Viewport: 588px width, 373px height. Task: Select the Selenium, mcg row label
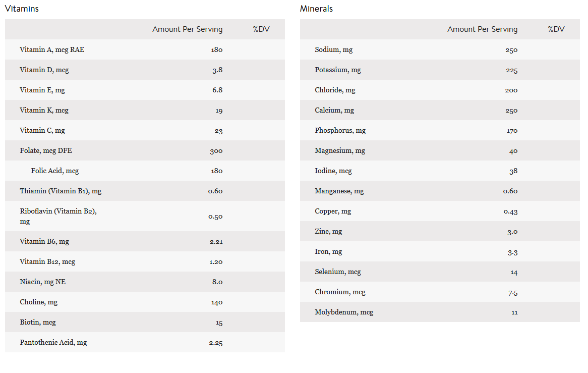click(x=338, y=272)
